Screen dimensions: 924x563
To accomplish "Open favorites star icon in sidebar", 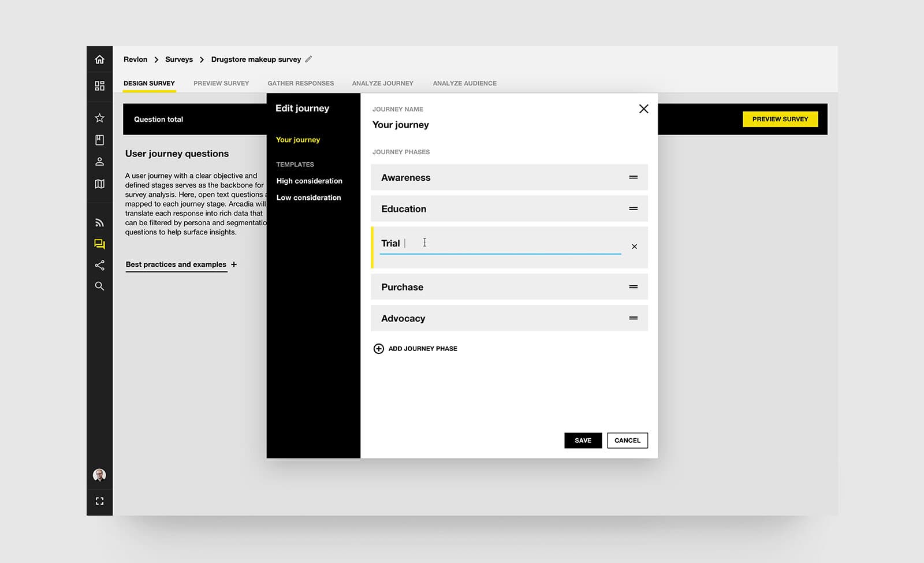I will (x=99, y=118).
